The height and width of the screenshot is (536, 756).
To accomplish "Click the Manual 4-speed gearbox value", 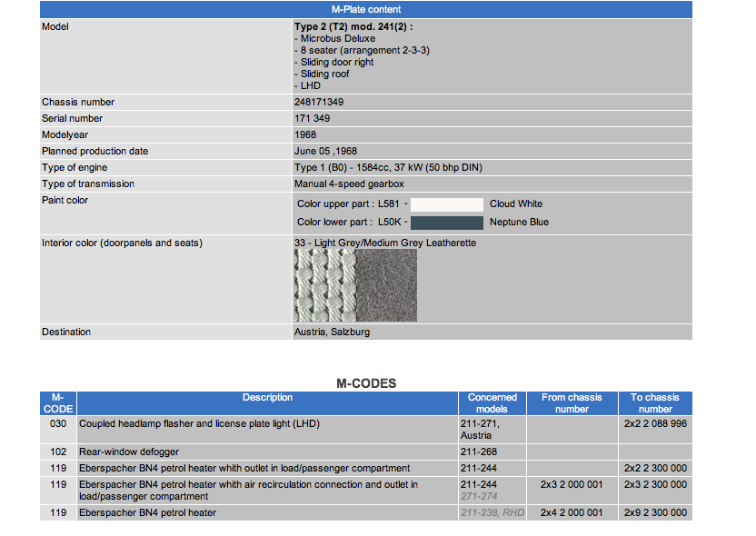I will (349, 184).
